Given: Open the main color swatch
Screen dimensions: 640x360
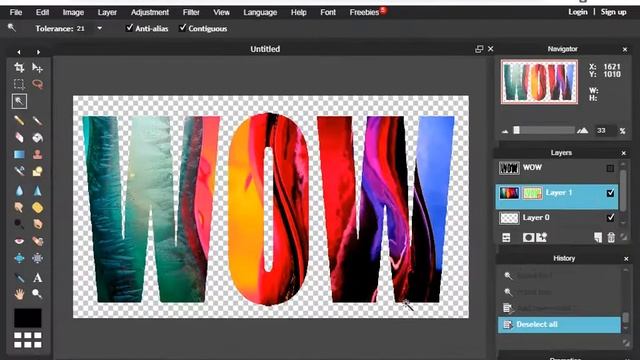Looking at the screenshot, I should point(28,318).
